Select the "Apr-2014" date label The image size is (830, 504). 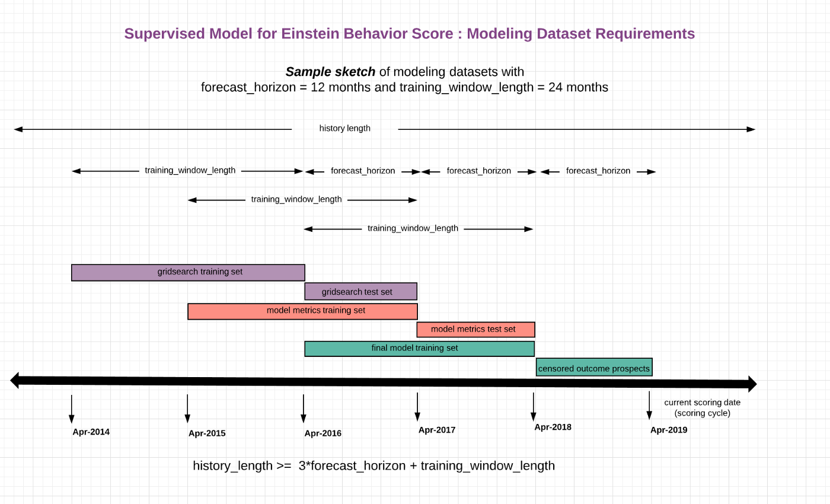coord(91,432)
